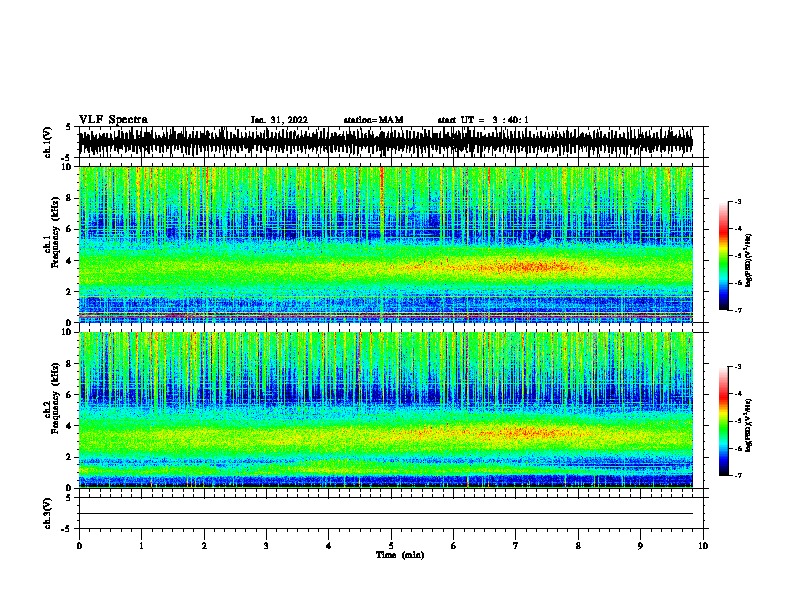Viewport: 792px width, 612px height.
Task: Click the ch.1 color scale units label log(PSD)
Action: point(748,260)
